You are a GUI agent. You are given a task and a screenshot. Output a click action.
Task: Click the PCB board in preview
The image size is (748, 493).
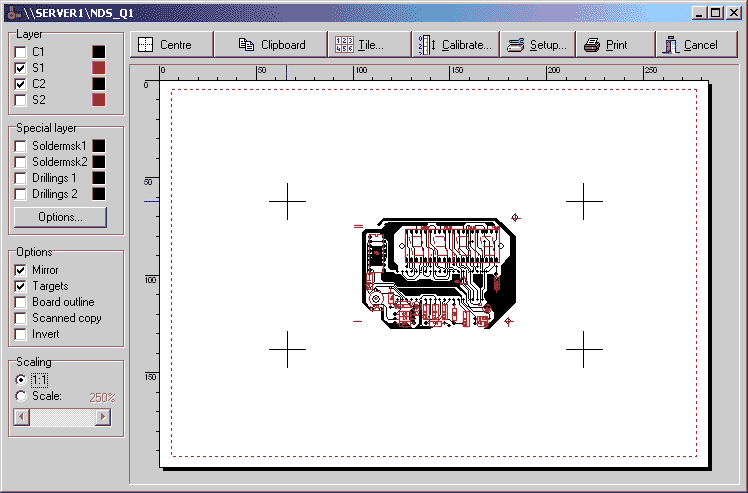click(x=438, y=272)
